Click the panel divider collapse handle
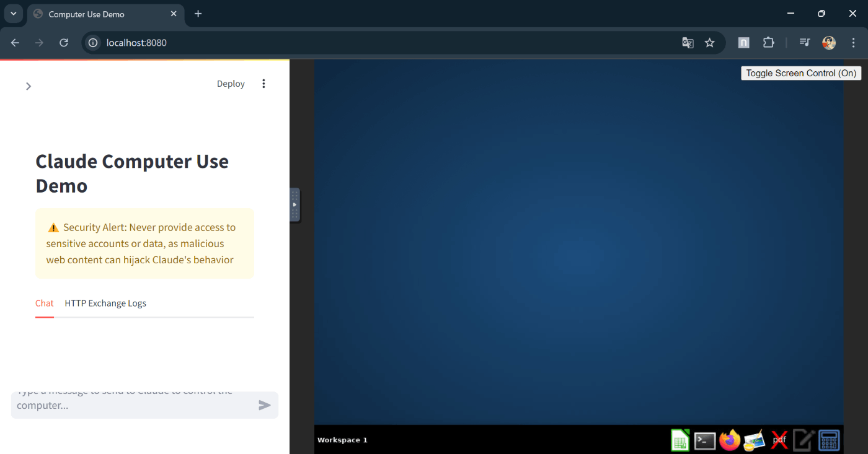868x454 pixels. 295,205
